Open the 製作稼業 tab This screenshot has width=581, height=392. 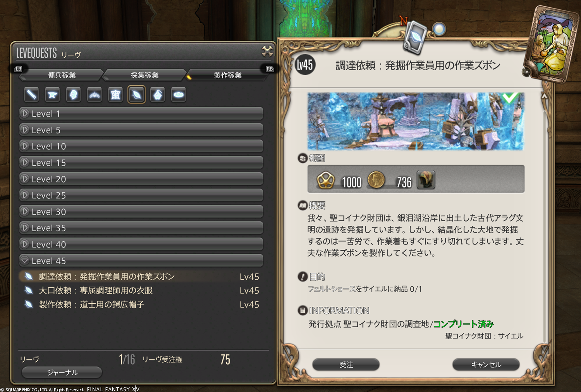pyautogui.click(x=228, y=75)
